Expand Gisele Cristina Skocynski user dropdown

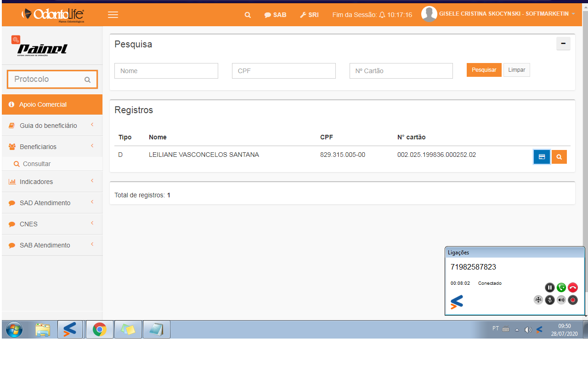507,14
